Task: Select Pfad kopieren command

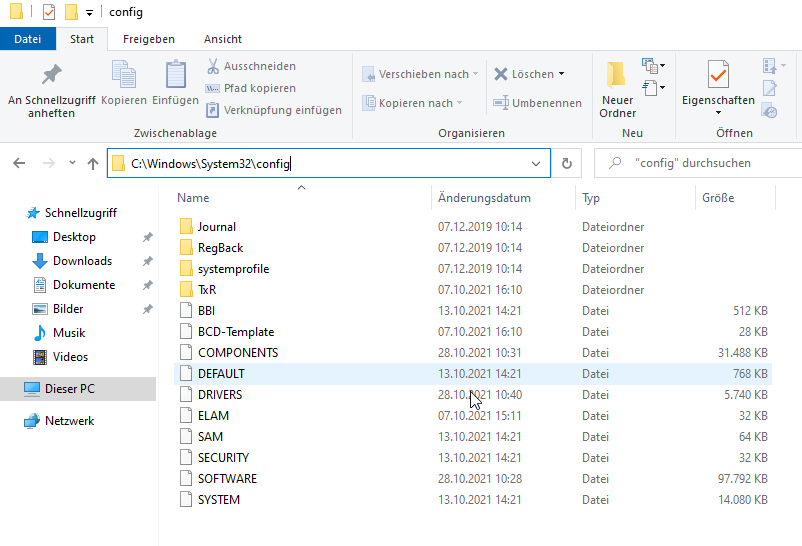Action: (251, 88)
